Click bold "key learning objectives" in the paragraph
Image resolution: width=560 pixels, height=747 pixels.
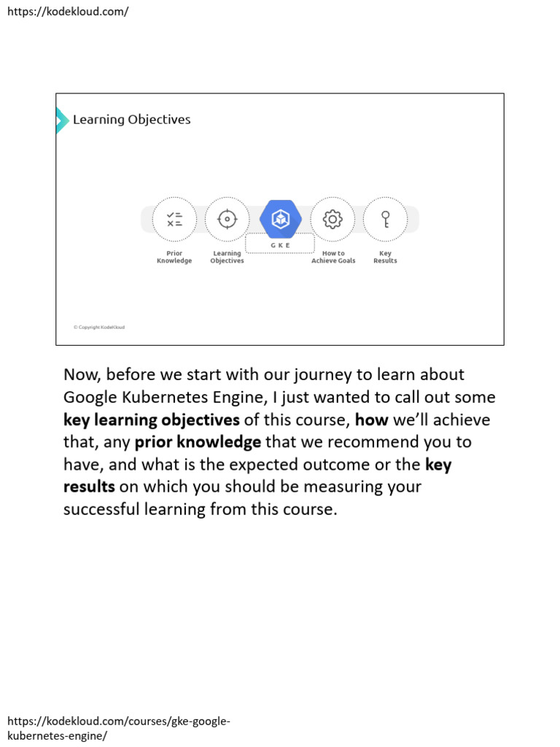[152, 420]
